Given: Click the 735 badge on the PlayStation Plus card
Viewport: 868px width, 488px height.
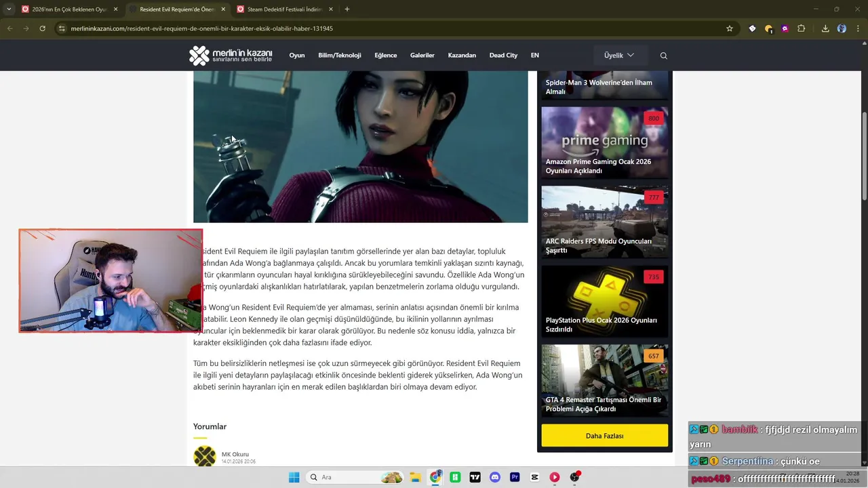Looking at the screenshot, I should [654, 277].
